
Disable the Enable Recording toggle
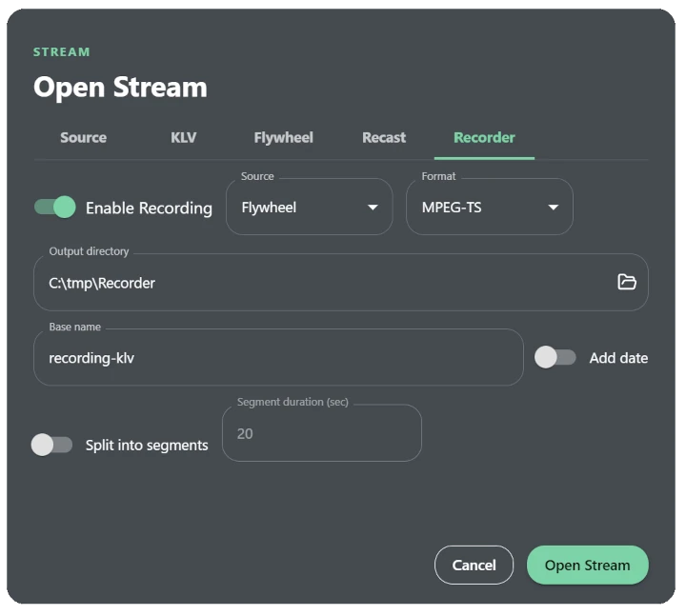tap(55, 209)
